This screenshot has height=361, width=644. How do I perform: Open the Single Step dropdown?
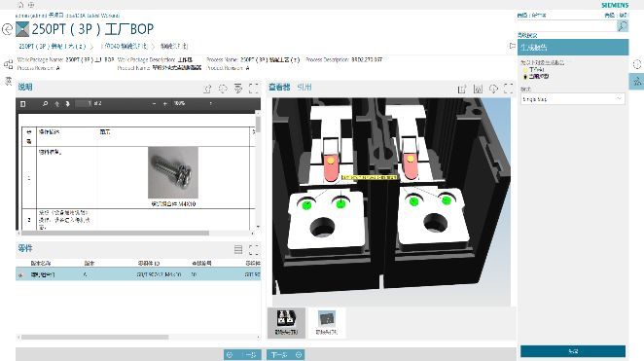pyautogui.click(x=573, y=99)
